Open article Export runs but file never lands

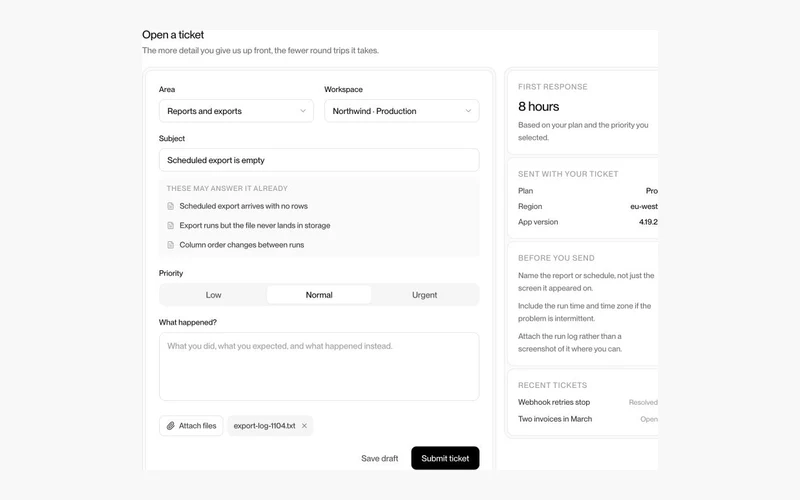pos(255,226)
